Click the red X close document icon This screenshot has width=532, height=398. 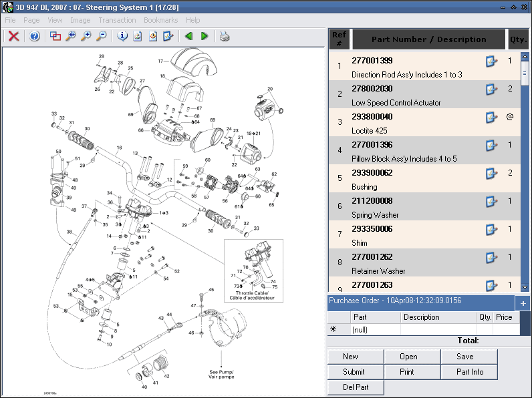pyautogui.click(x=13, y=36)
